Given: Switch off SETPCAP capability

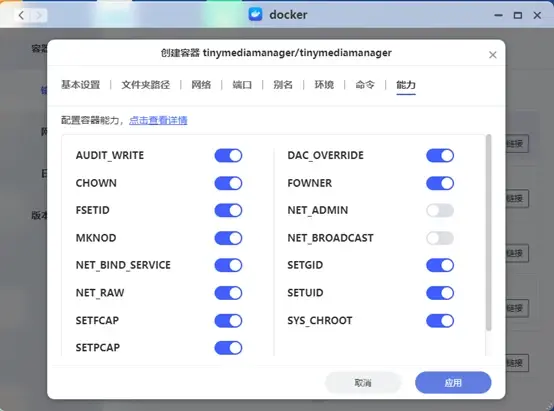Looking at the screenshot, I should pos(228,348).
